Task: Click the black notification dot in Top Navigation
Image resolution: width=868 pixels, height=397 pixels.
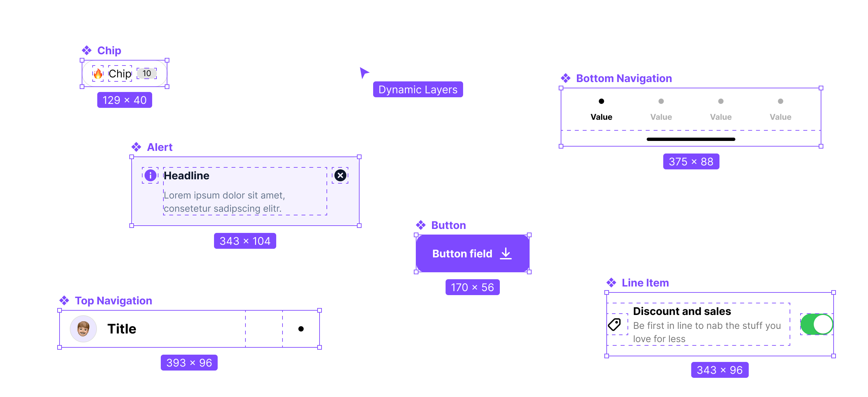Action: [x=301, y=328]
